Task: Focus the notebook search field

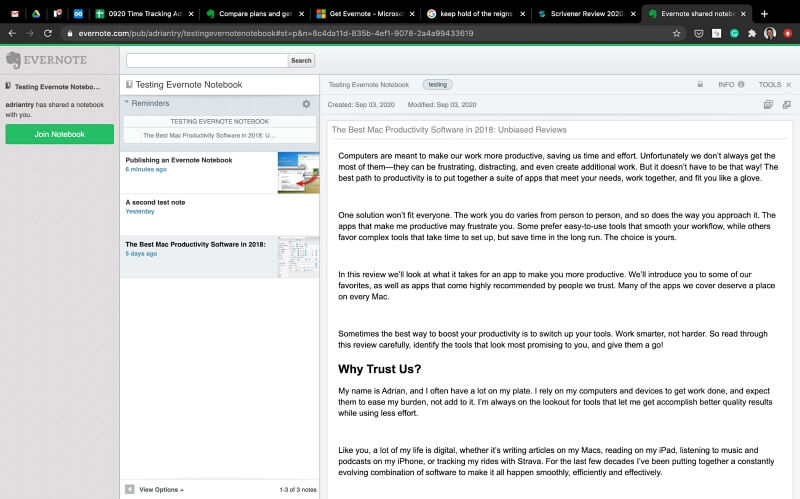Action: pyautogui.click(x=207, y=60)
